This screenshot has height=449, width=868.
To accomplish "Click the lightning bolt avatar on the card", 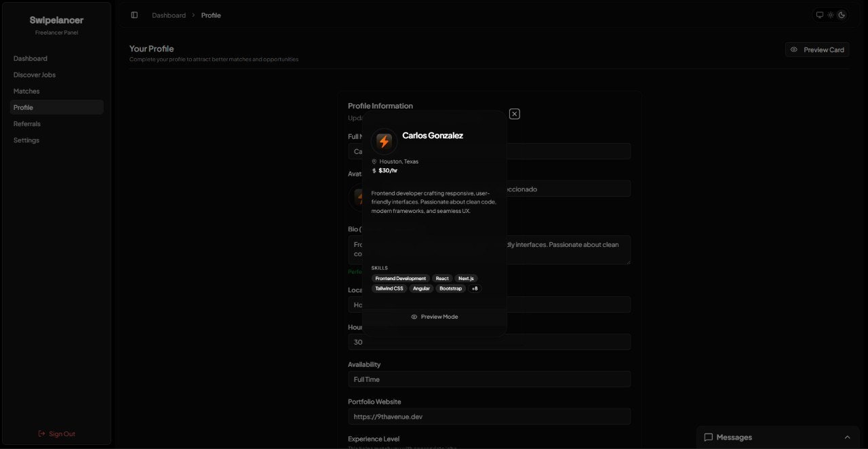I will 384,142.
